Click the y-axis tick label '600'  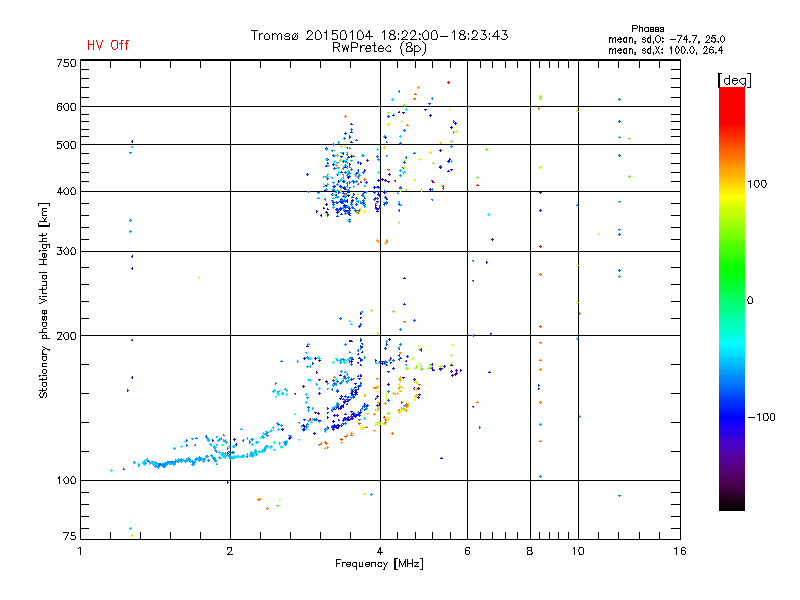pos(66,107)
